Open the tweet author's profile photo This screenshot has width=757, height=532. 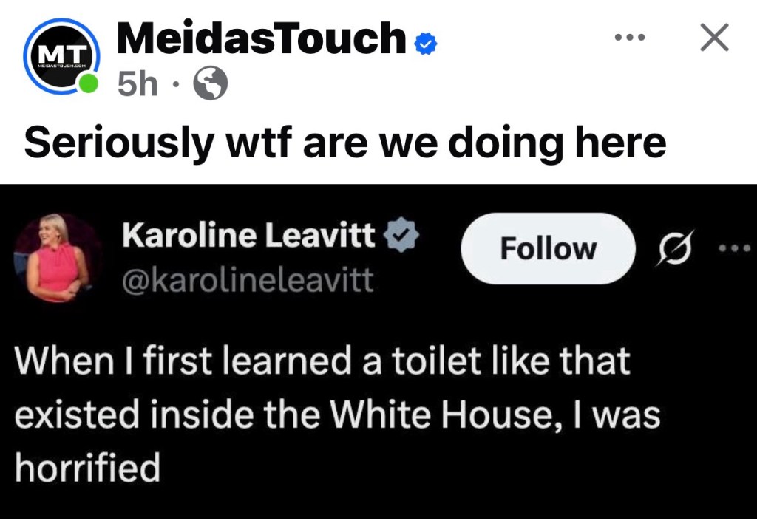coord(58,258)
